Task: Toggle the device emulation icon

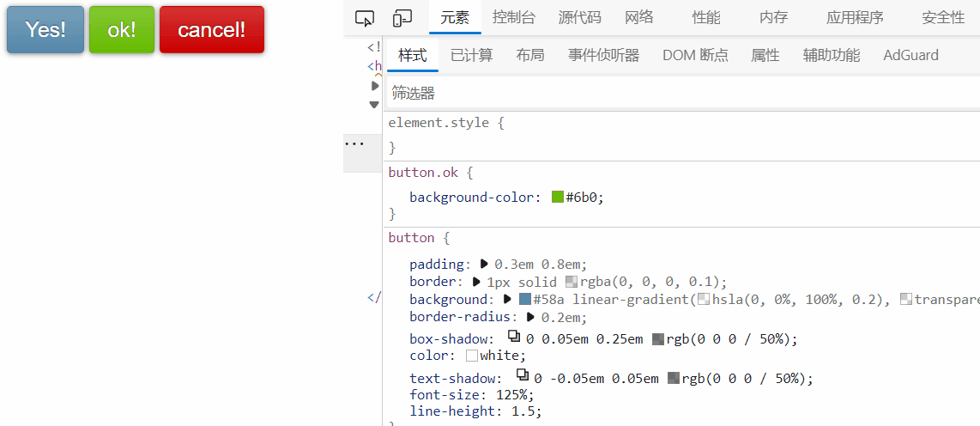Action: click(402, 18)
